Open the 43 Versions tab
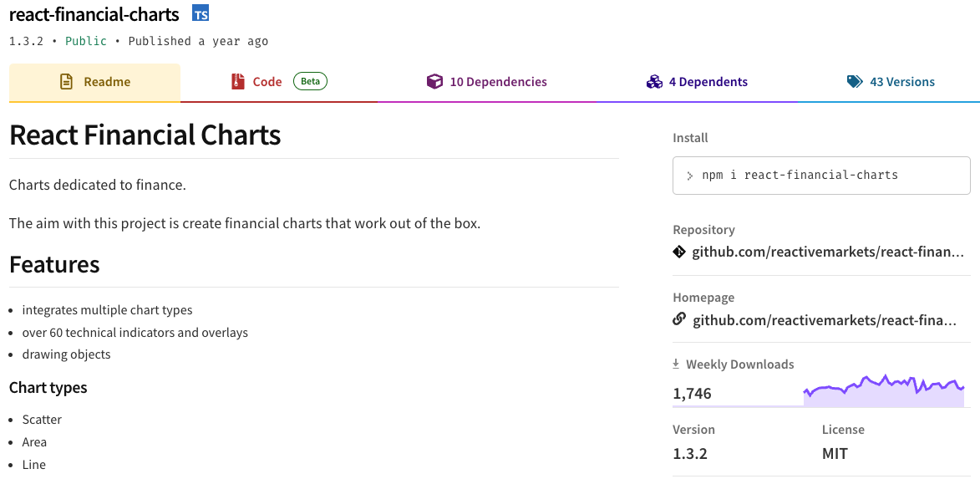The image size is (980, 479). pos(891,82)
